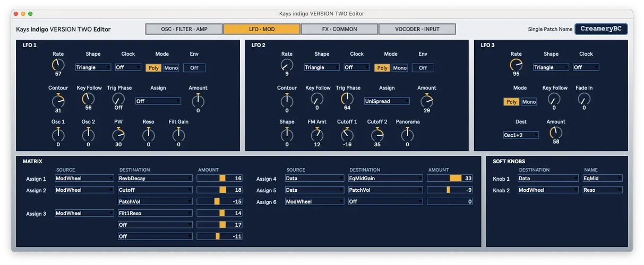Click the LFO 2 Key Follow knob

pyautogui.click(x=317, y=99)
